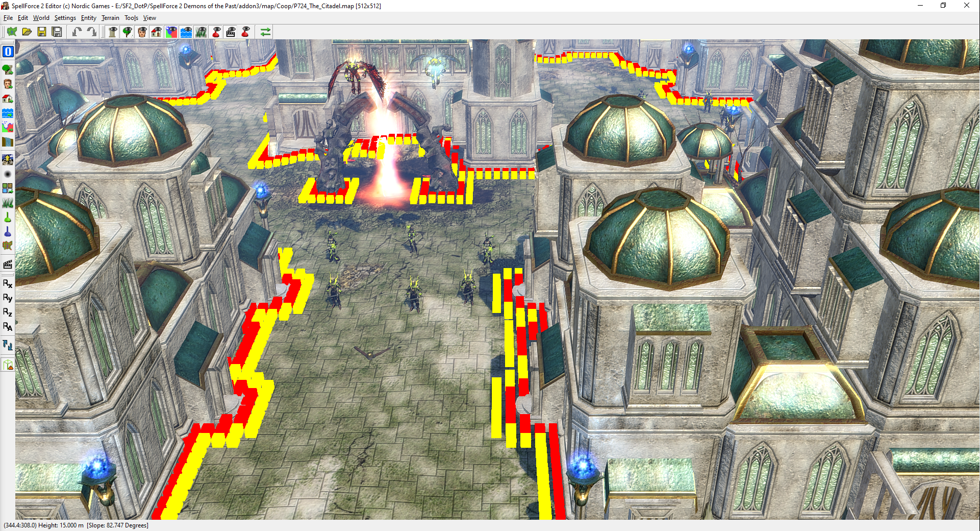Select the dotted map region tool

(8, 246)
